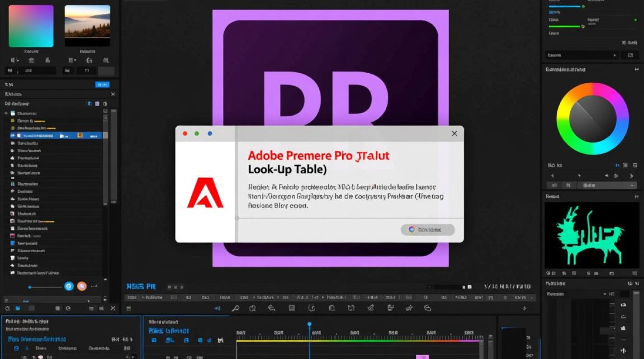
Task: Click the orange circular button below the file list
Action: [82, 286]
